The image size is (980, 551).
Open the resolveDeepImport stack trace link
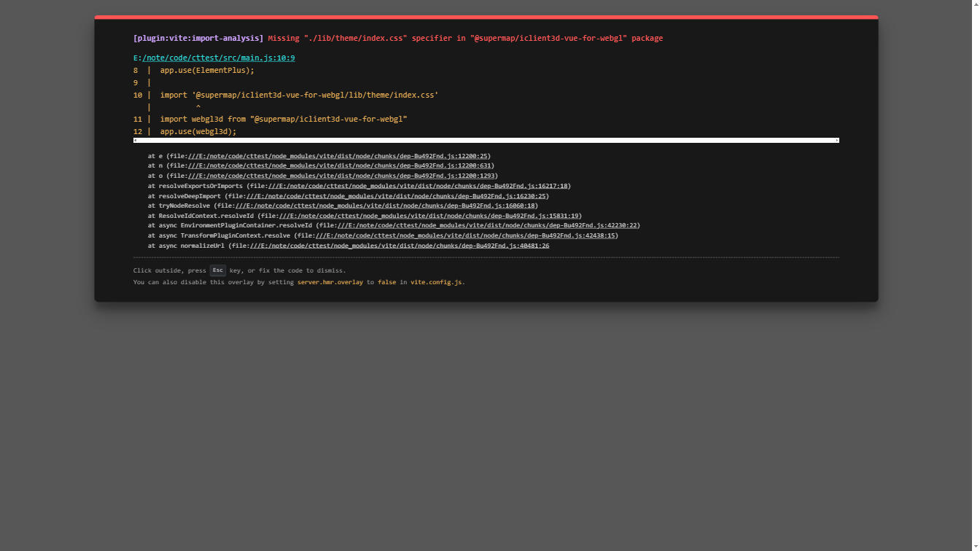tap(396, 196)
